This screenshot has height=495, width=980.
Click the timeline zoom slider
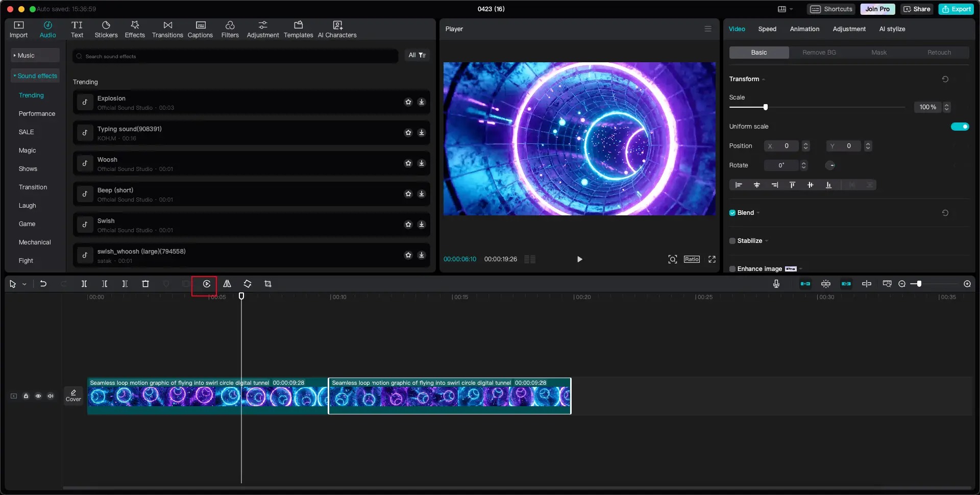pos(919,284)
